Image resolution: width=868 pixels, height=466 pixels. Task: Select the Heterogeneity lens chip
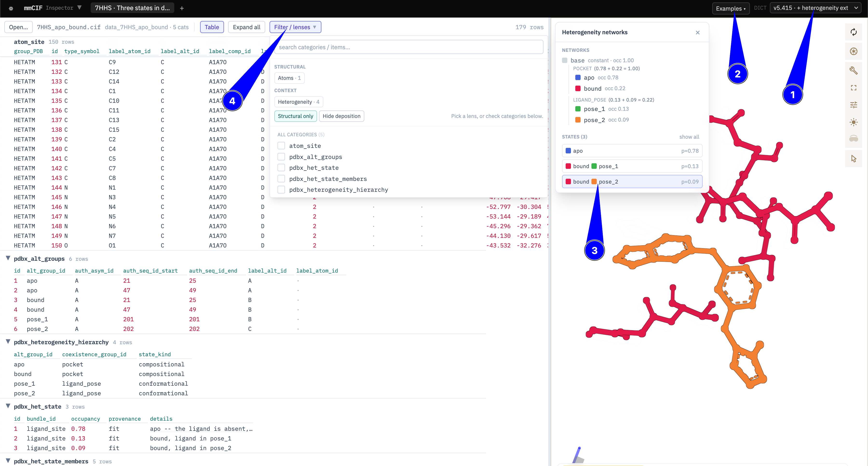coord(298,102)
